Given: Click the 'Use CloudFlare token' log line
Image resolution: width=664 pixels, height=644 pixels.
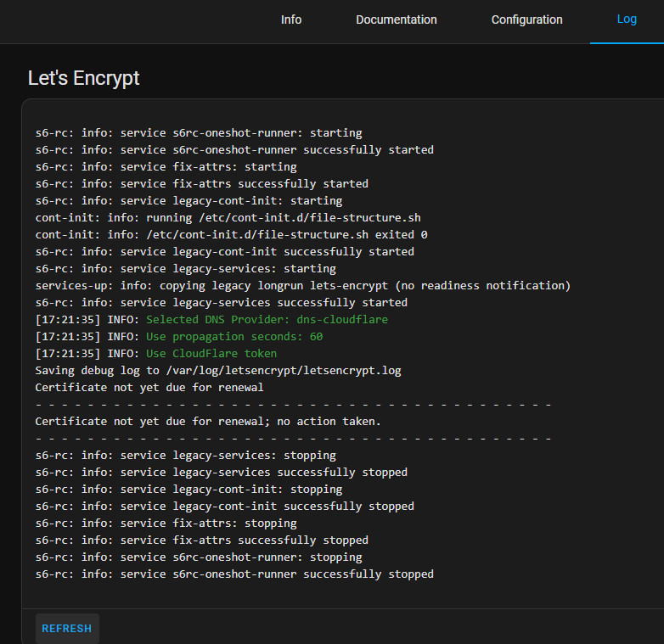Looking at the screenshot, I should (211, 354).
